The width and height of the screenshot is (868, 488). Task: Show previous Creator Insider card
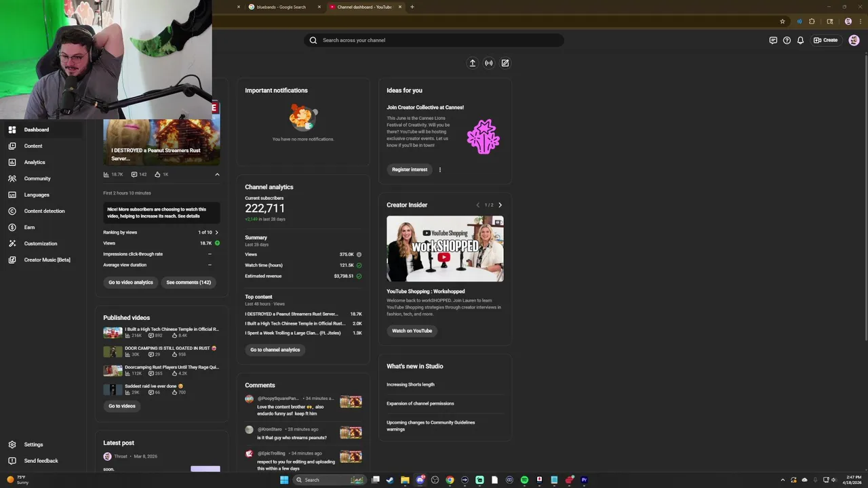[x=477, y=205]
